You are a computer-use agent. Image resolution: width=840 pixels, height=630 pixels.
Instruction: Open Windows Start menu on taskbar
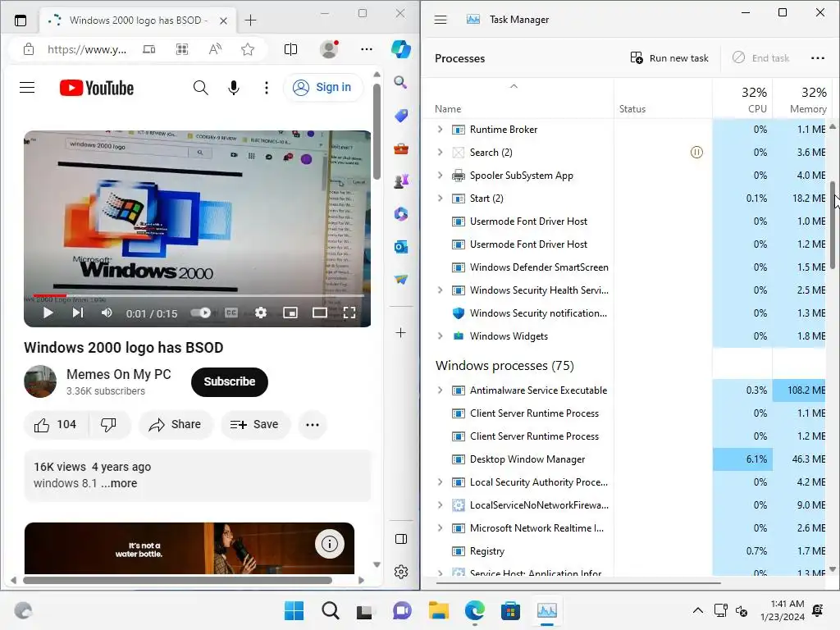click(x=294, y=610)
